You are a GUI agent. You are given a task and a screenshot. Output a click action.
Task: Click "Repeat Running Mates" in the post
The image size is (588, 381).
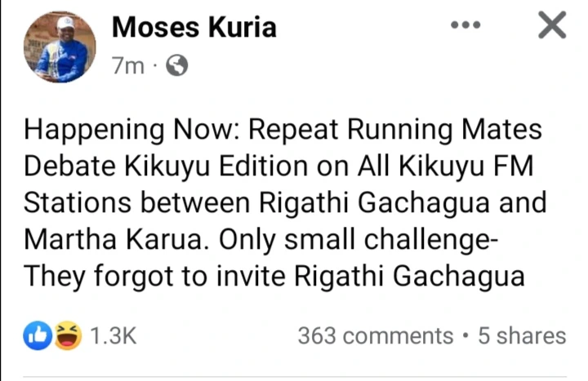[x=385, y=129]
